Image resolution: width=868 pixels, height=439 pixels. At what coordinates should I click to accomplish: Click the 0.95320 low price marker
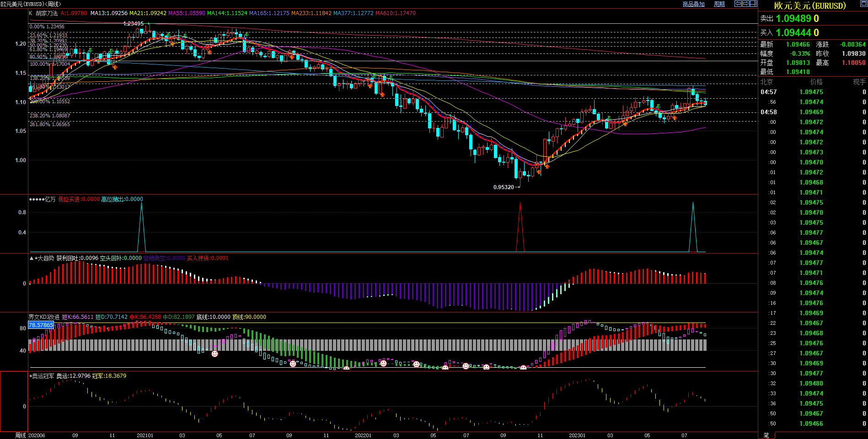(504, 187)
